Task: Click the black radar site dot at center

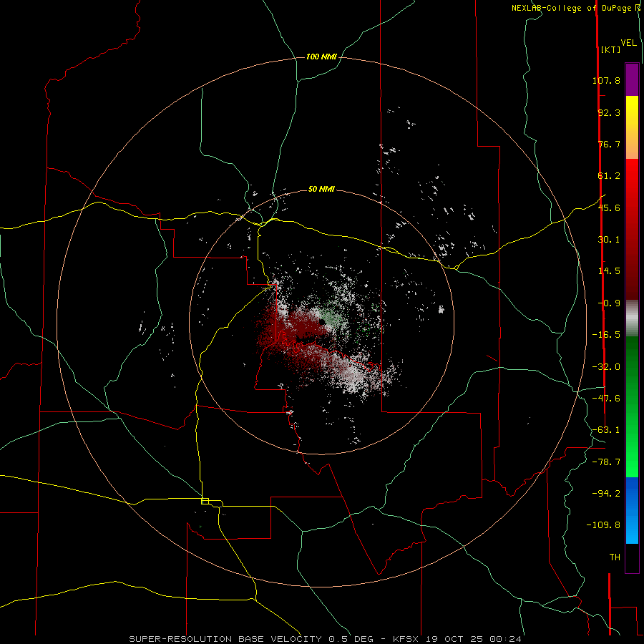Action: click(322, 323)
